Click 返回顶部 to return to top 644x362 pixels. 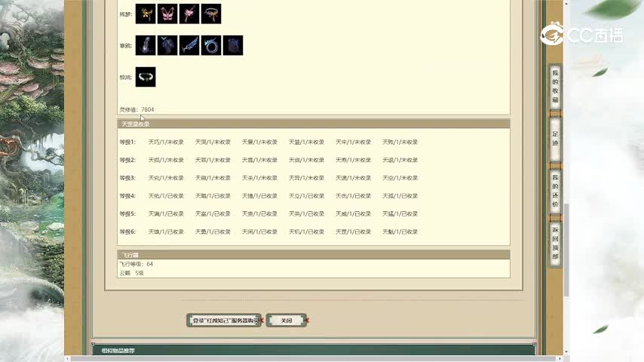pos(555,244)
